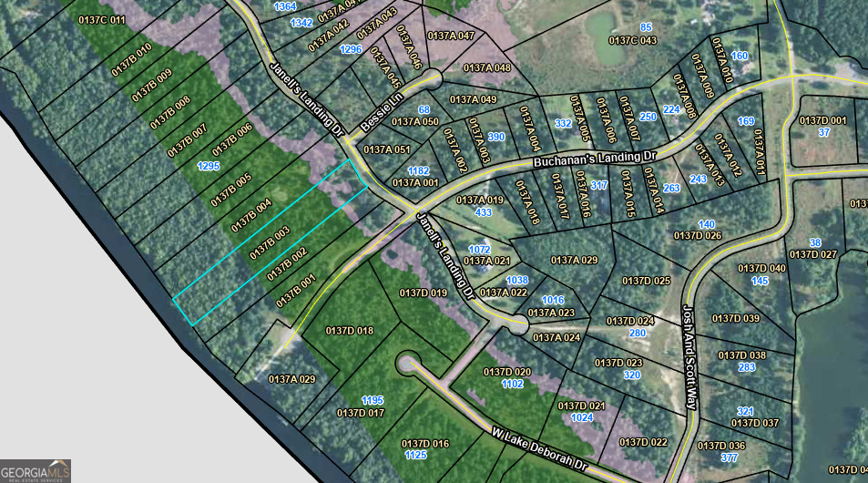This screenshot has height=483, width=868.
Task: Click parcel 0137A 029 near shoreline
Action: point(291,379)
